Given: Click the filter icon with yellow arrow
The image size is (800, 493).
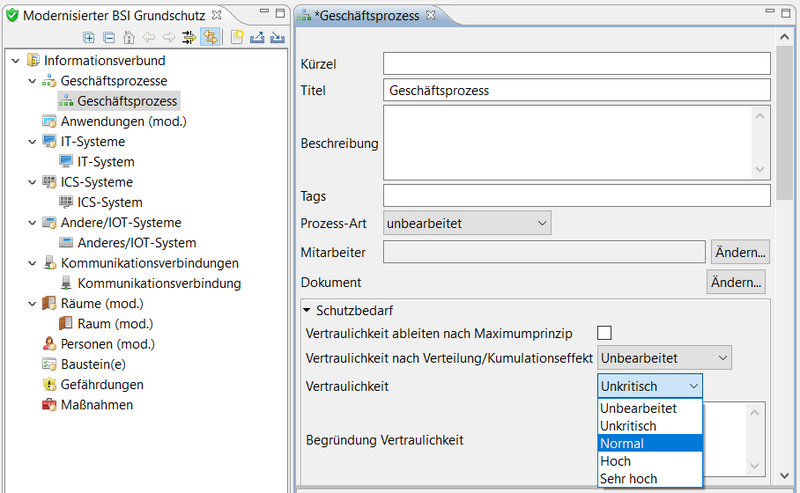Looking at the screenshot, I should [189, 37].
